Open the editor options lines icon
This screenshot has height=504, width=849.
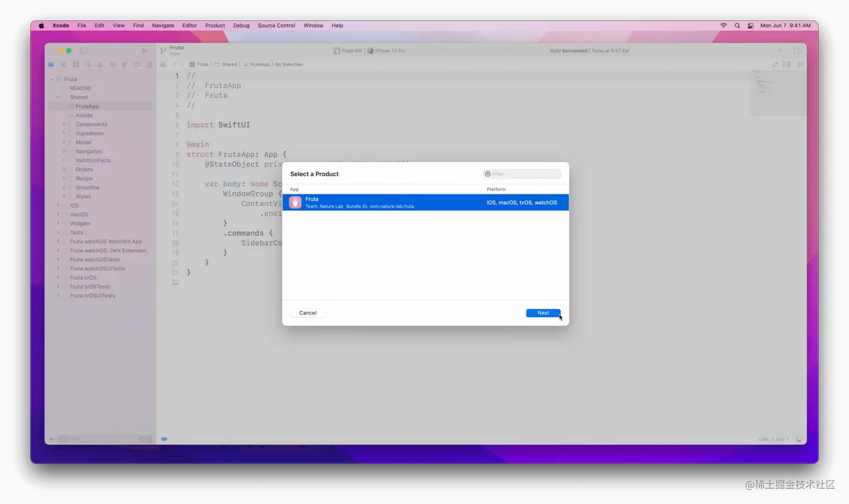(787, 65)
